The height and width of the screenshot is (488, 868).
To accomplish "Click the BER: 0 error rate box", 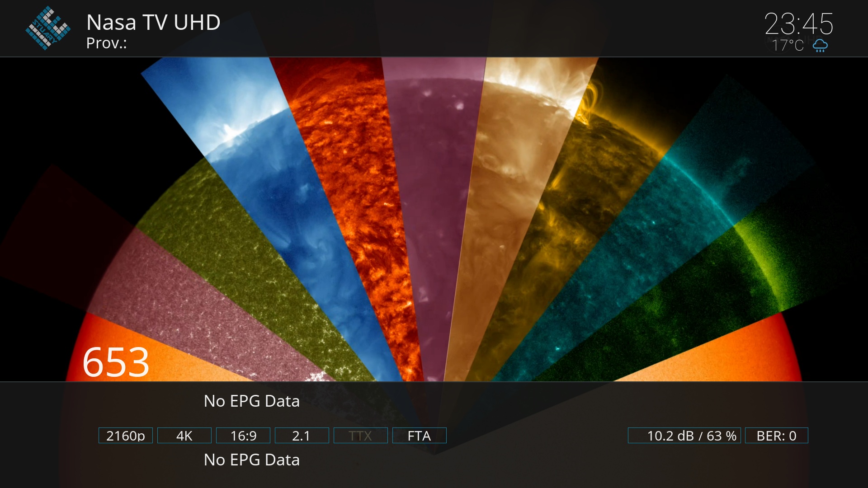I will coord(776,436).
